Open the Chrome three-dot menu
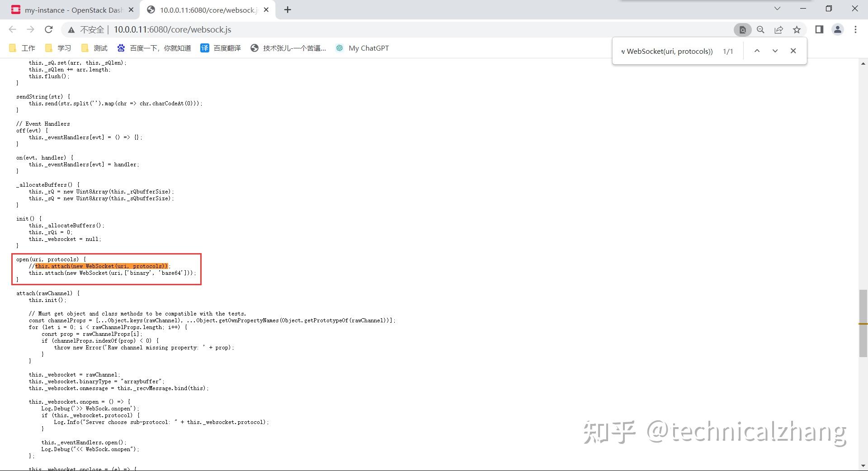The height and width of the screenshot is (471, 868). (855, 29)
